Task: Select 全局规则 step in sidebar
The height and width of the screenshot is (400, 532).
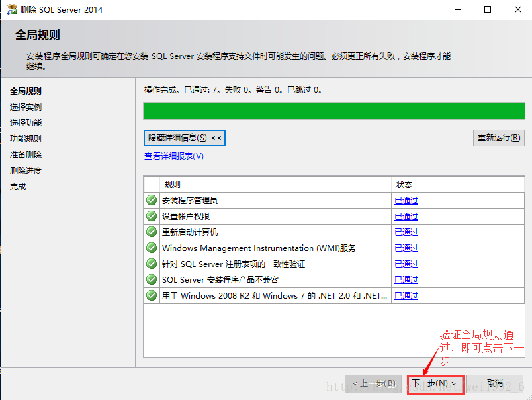Action: coord(26,91)
